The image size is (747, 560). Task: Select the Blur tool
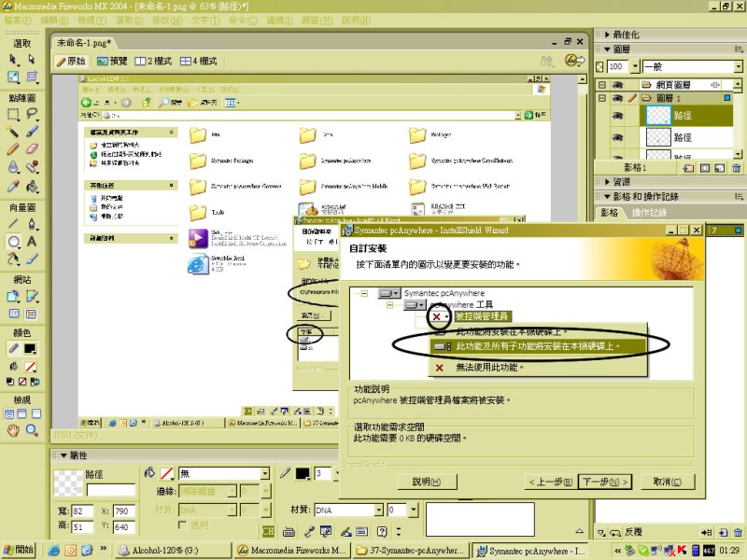(x=13, y=167)
